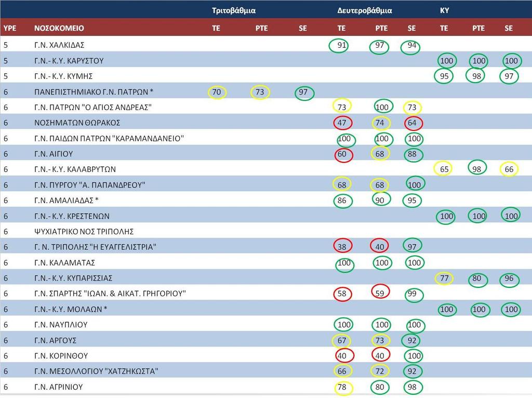Click value 88 in the ΑΙΓΙΟΥ row
The image size is (532, 398).
pyautogui.click(x=413, y=155)
